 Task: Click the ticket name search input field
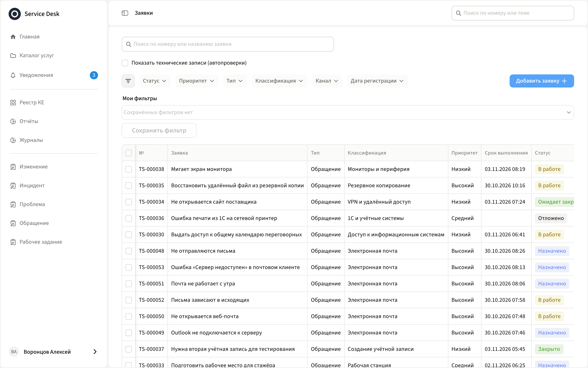228,44
